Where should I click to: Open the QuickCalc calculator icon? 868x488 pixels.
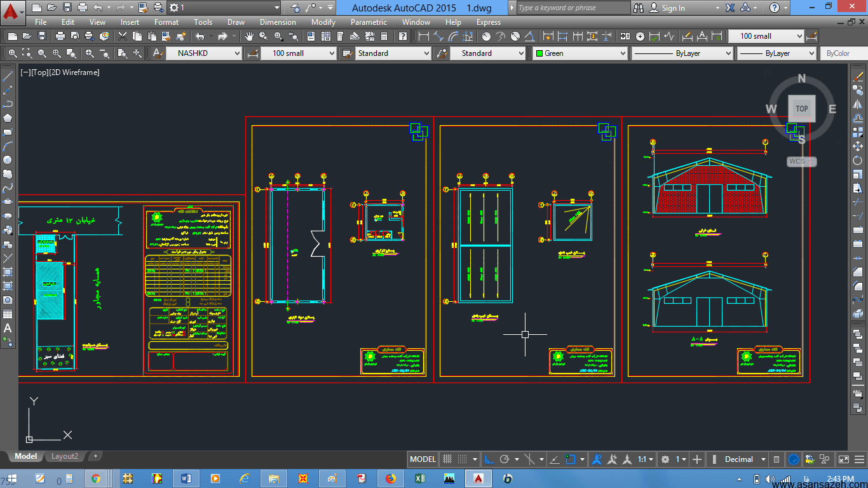coord(386,36)
